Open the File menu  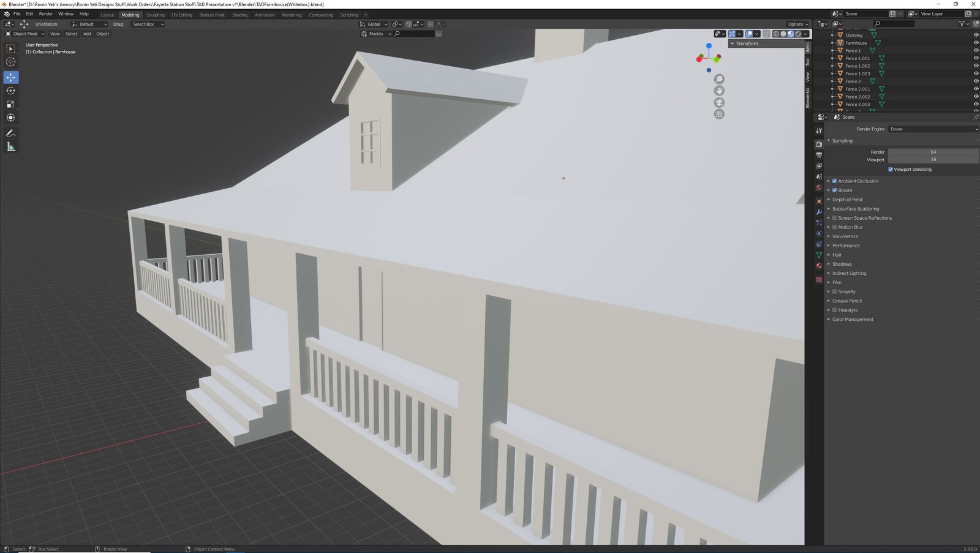click(x=17, y=13)
